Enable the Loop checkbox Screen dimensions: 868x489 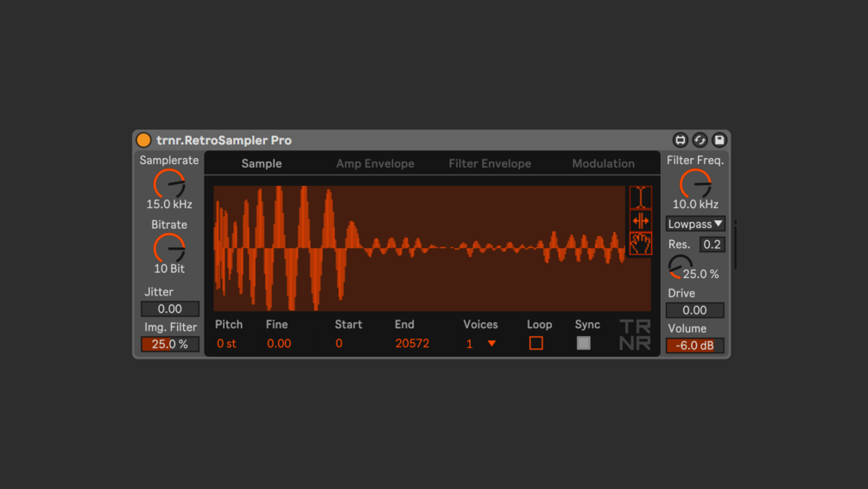[535, 343]
